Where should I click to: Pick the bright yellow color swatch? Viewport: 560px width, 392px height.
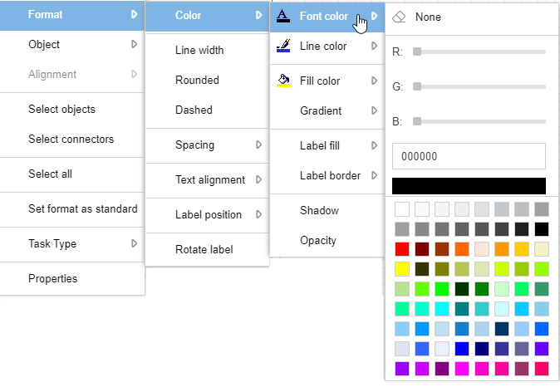(402, 268)
